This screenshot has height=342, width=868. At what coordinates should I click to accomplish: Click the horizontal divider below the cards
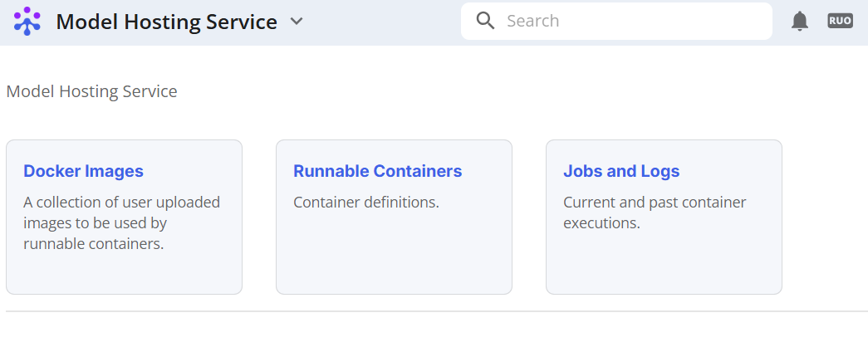tap(437, 311)
